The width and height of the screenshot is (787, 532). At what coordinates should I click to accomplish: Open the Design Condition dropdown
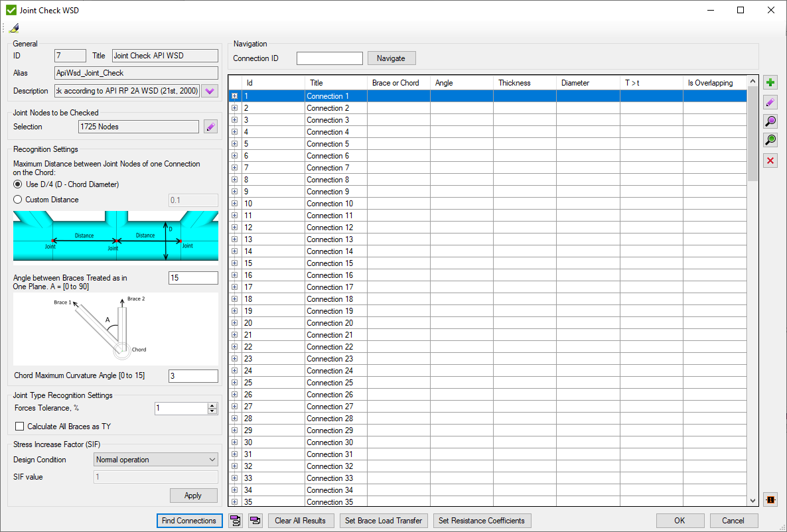[156, 460]
